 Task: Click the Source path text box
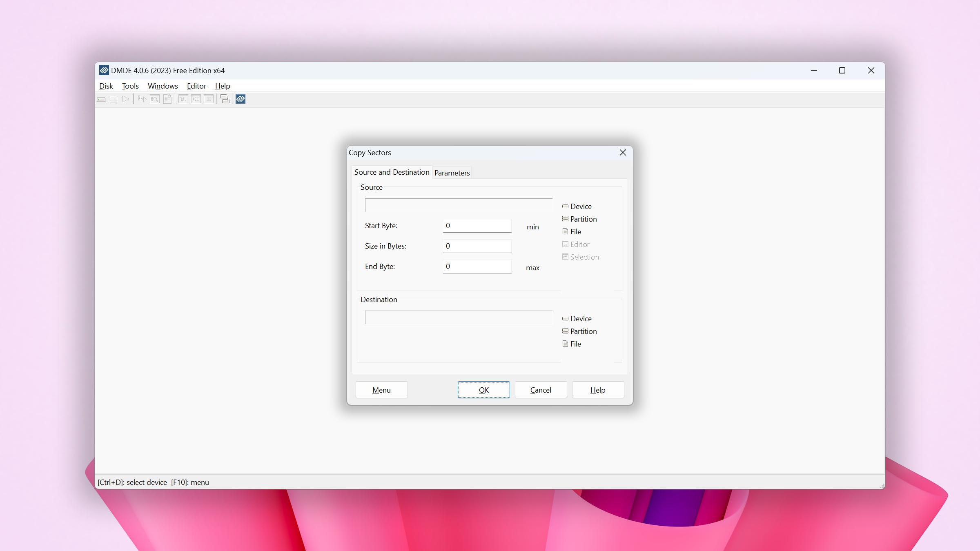coord(459,205)
